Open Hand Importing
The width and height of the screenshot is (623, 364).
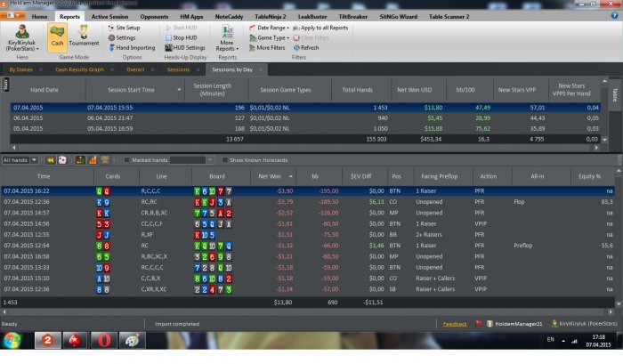click(x=132, y=48)
